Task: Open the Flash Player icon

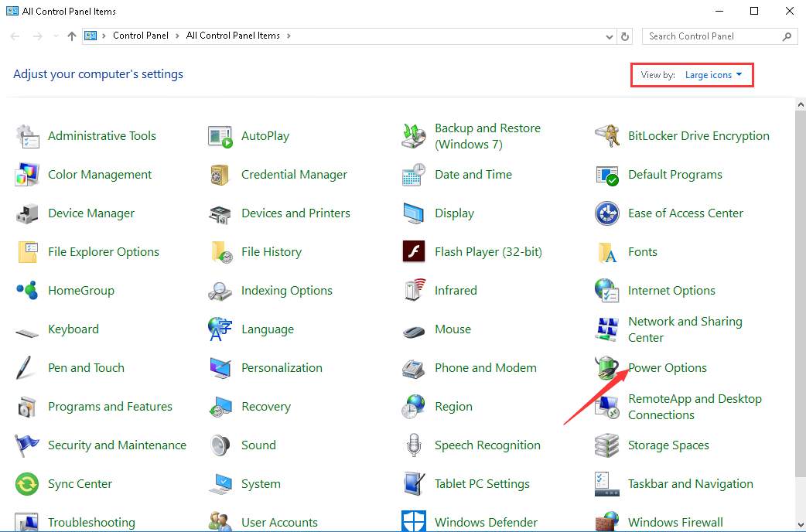Action: [414, 252]
